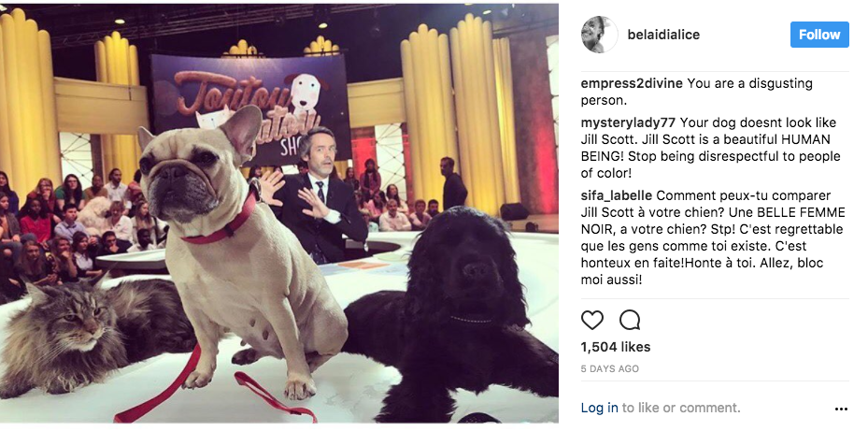The height and width of the screenshot is (431, 868).
Task: Open comments with the speech bubble icon
Action: (x=630, y=320)
